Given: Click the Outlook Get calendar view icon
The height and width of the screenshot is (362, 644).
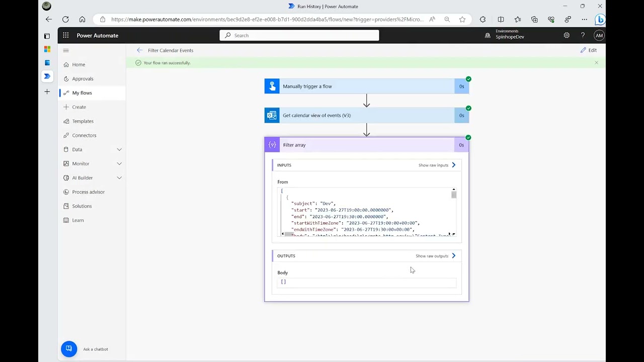Looking at the screenshot, I should click(272, 115).
